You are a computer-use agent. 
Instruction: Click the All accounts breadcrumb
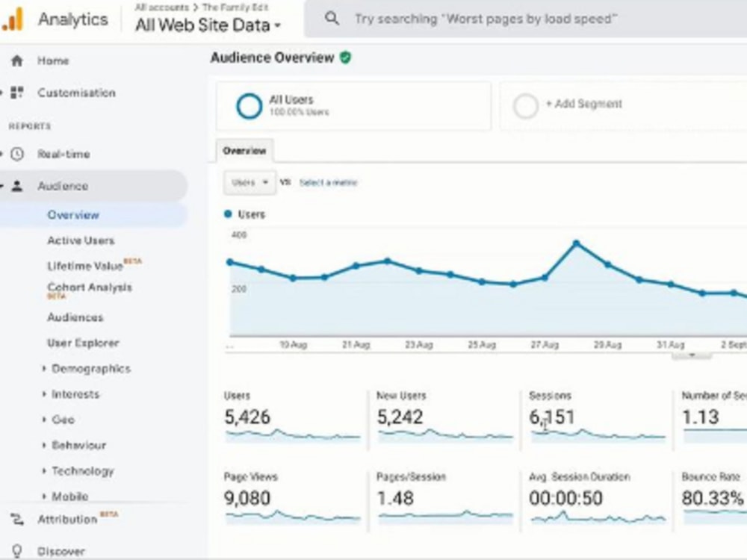(x=162, y=7)
